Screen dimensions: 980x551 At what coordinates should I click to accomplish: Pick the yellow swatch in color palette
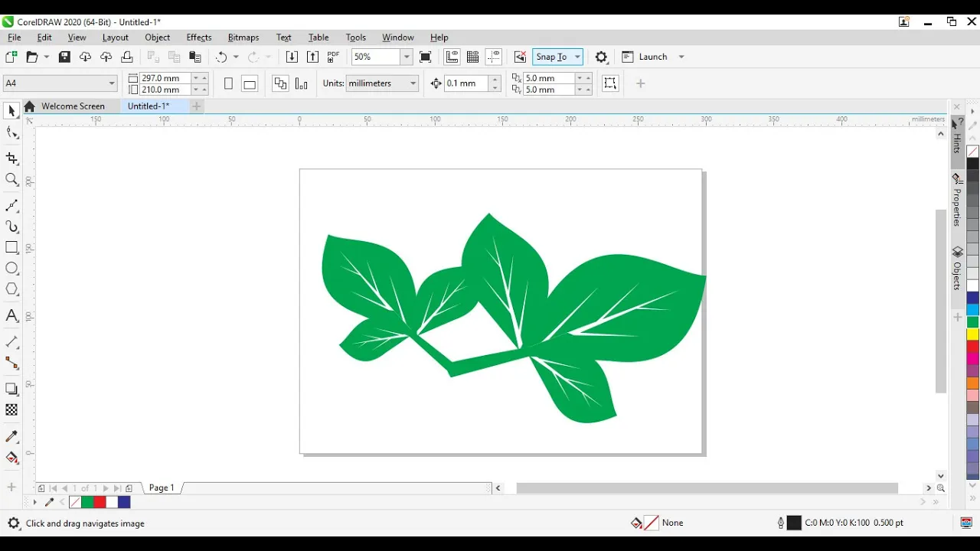(972, 334)
